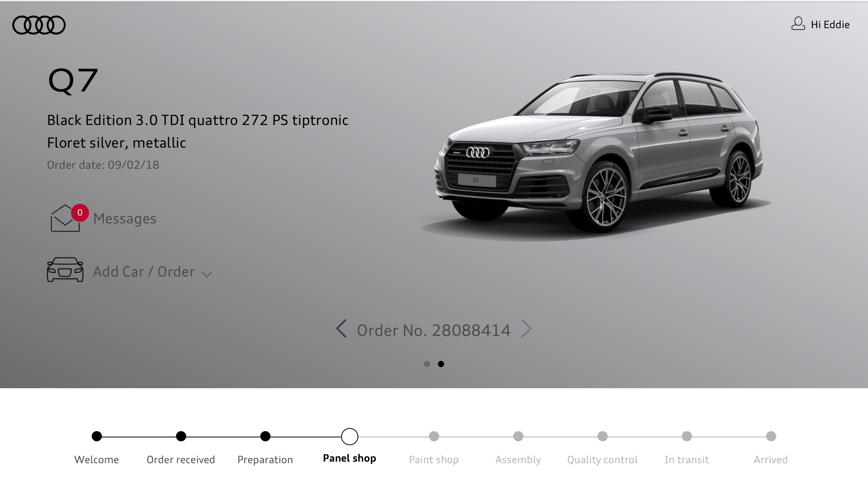This screenshot has height=487, width=868.
Task: Click the Paint shop step dot
Action: (434, 436)
